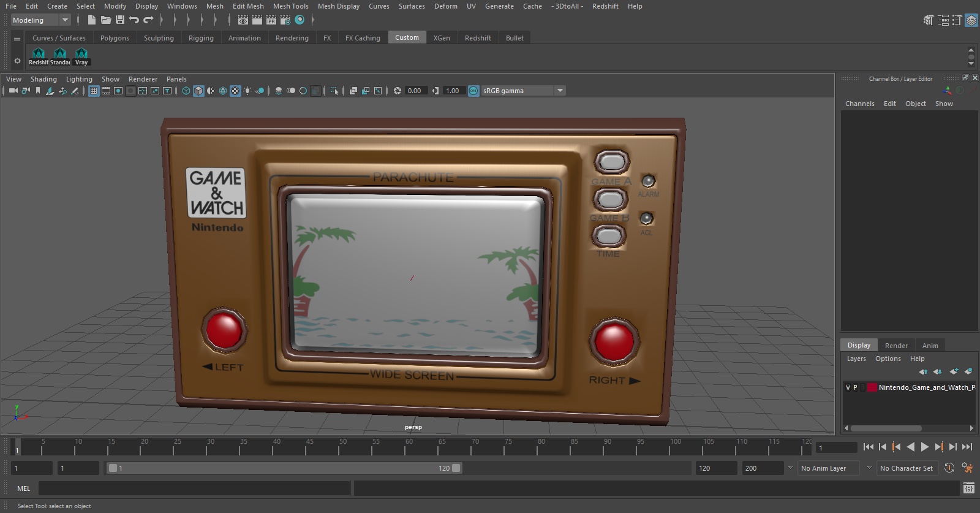
Task: Start IPR render with the IPR icon
Action: [x=271, y=20]
